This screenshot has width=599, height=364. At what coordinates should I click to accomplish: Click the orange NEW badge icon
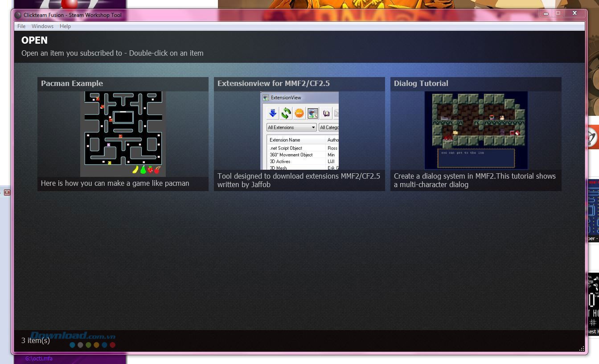click(299, 113)
